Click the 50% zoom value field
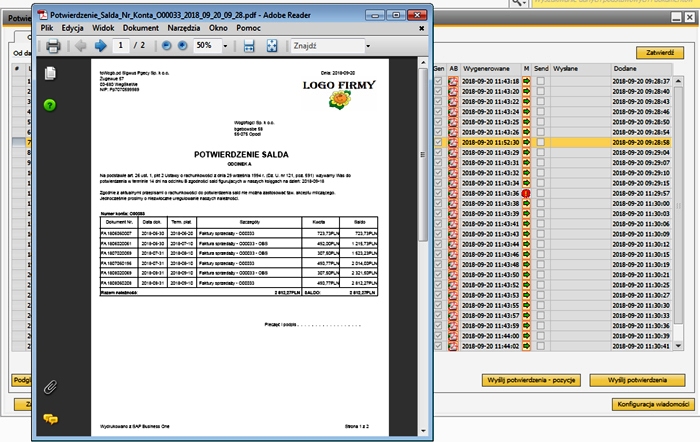700x442 pixels. 207,46
